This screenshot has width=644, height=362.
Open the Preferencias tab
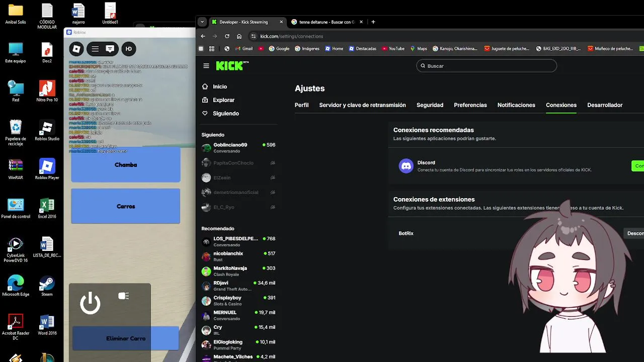[470, 105]
